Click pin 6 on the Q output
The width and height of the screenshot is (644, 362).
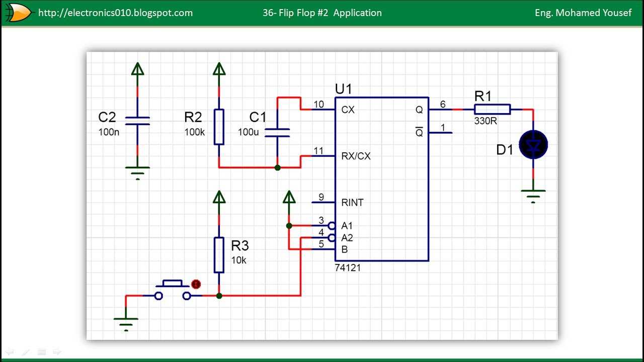443,104
